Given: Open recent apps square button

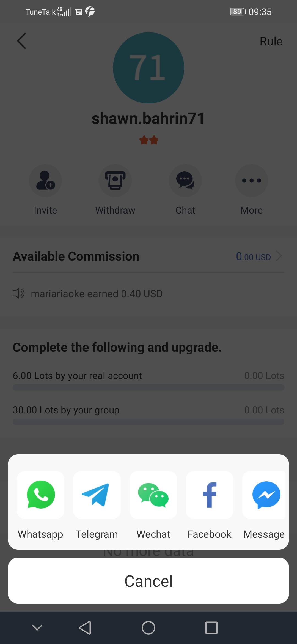Looking at the screenshot, I should click(211, 628).
